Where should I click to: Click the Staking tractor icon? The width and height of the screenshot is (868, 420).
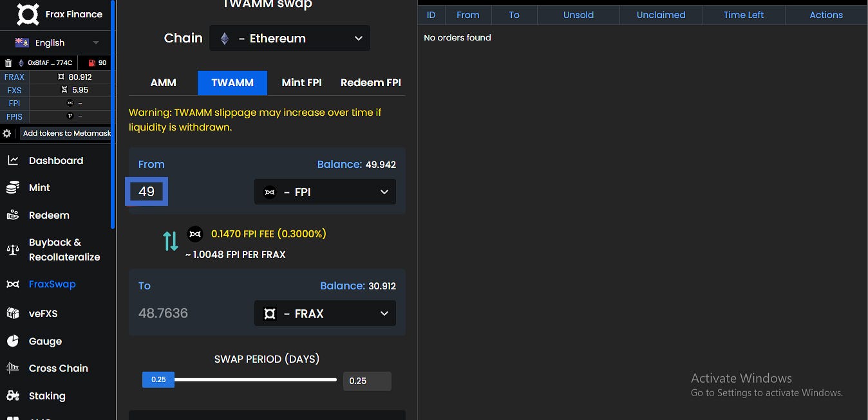(13, 396)
